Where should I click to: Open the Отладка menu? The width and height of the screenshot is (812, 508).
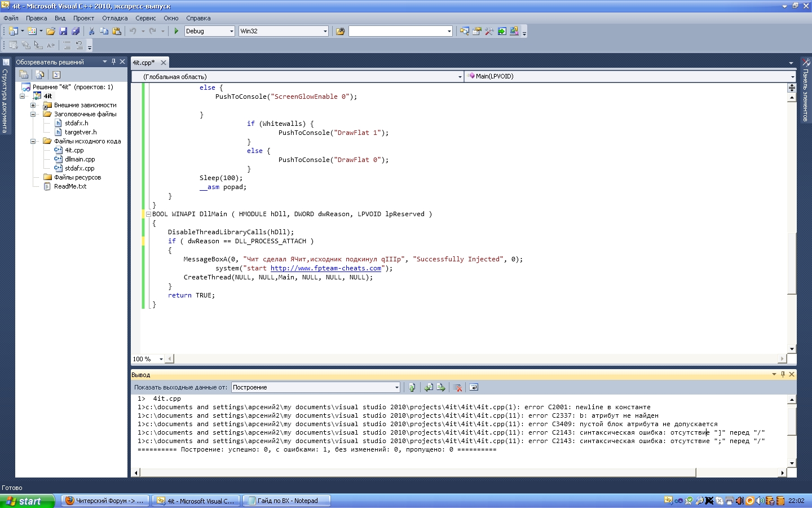[114, 18]
